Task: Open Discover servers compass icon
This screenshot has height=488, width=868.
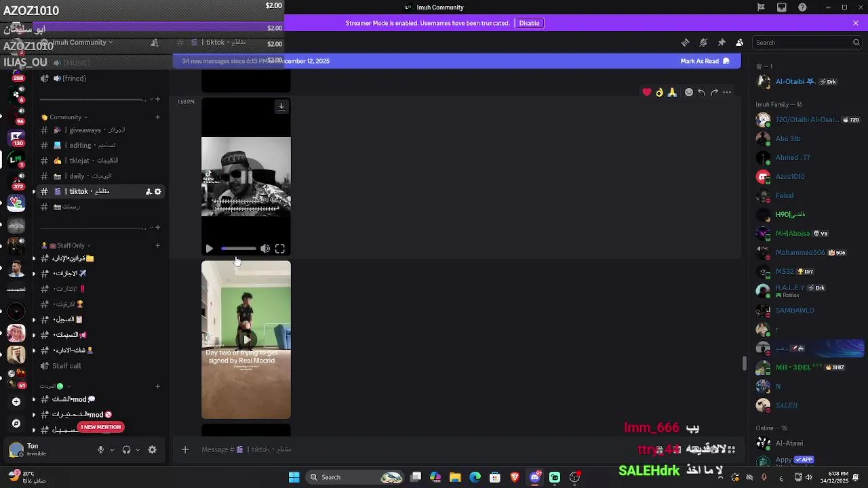Action: [16, 423]
